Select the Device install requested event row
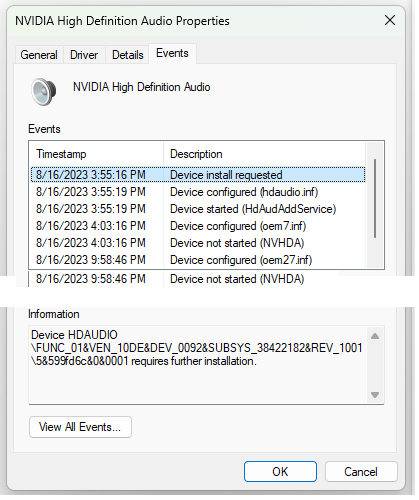Viewport: 419px width, 500px height. click(199, 176)
